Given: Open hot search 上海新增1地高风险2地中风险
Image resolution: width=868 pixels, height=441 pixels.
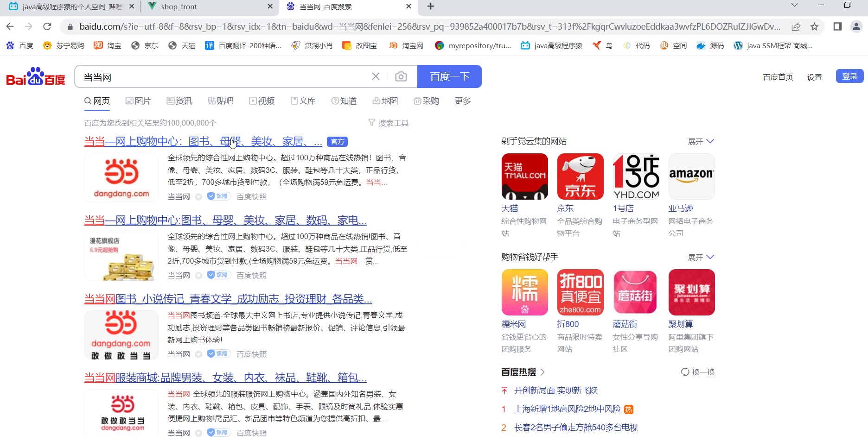Looking at the screenshot, I should 567,409.
